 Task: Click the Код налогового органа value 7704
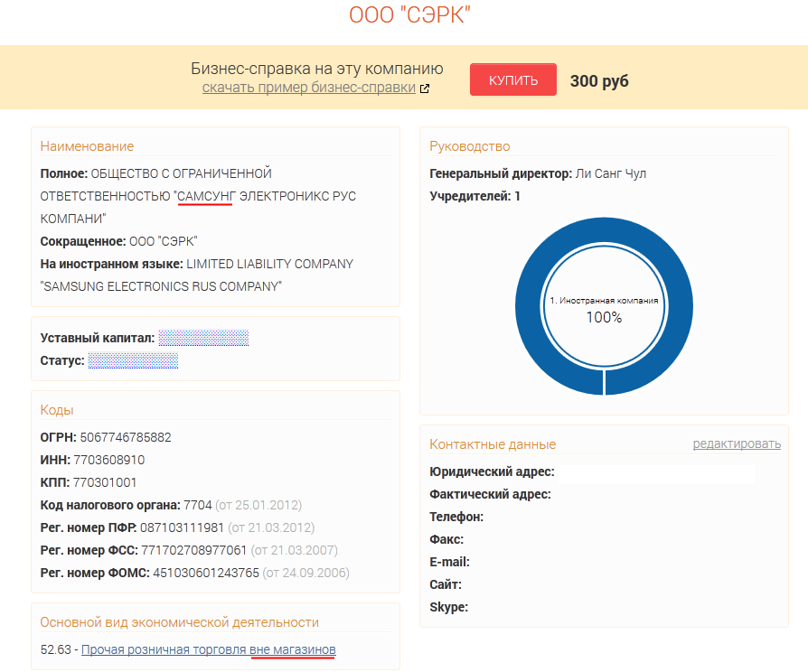click(x=197, y=505)
